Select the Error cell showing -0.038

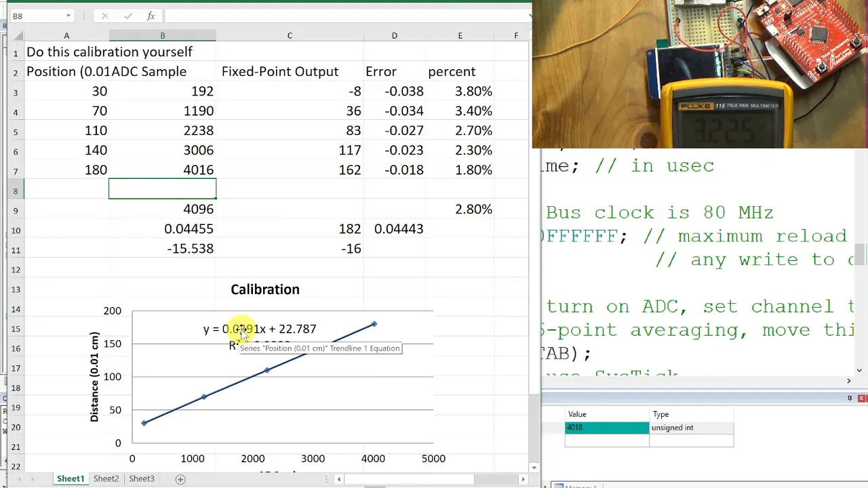395,91
